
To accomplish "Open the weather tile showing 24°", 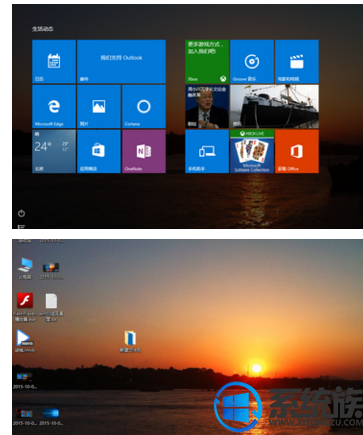I will (x=54, y=151).
